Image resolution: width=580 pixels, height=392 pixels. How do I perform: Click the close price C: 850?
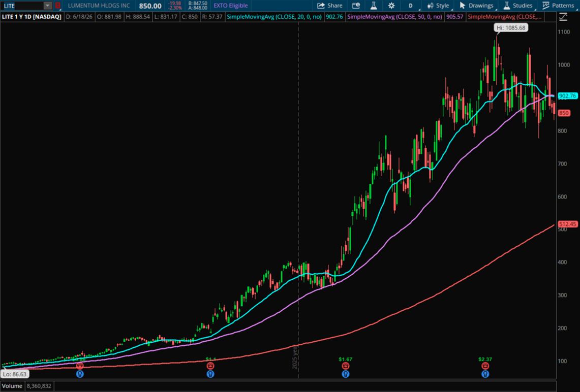pyautogui.click(x=190, y=17)
